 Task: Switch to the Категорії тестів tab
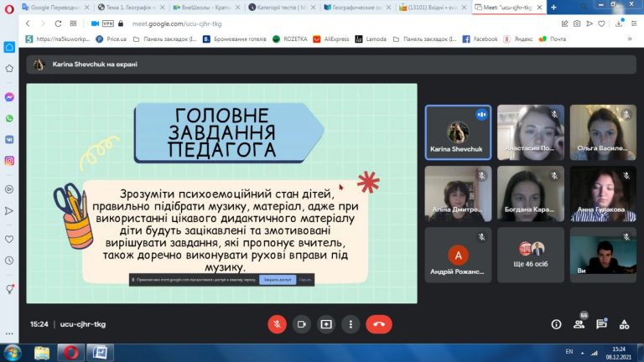(x=282, y=8)
